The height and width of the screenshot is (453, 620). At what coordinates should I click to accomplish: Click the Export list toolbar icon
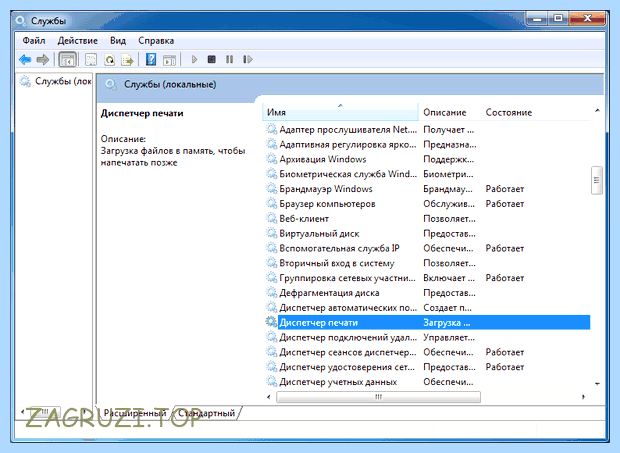127,60
